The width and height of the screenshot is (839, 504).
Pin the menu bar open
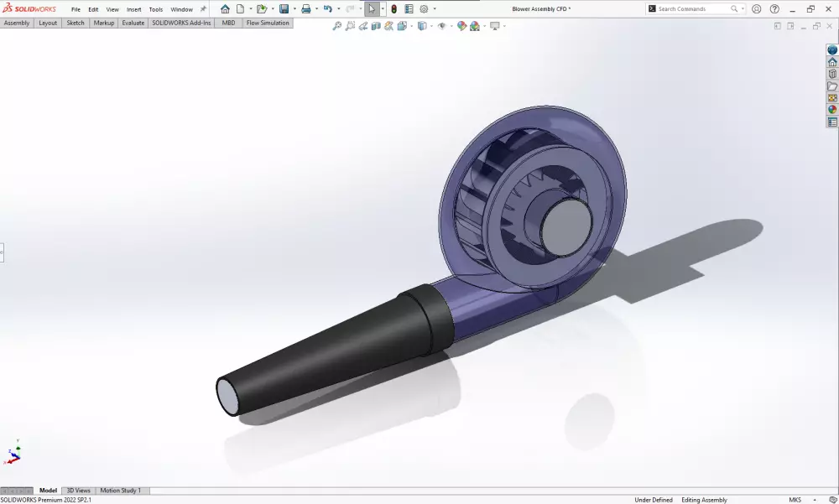point(201,8)
